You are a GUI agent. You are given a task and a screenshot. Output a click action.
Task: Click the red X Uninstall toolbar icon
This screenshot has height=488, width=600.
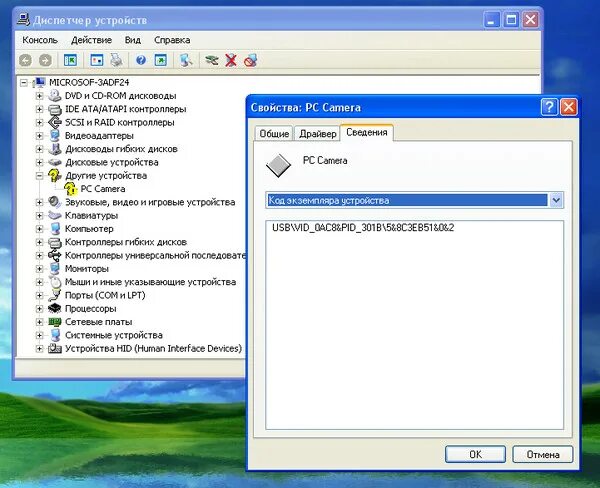[231, 60]
